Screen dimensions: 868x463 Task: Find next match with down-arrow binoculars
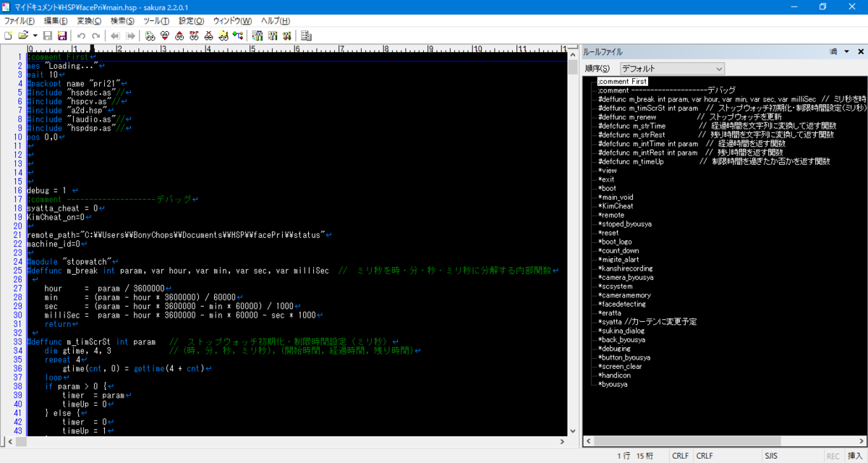point(165,35)
